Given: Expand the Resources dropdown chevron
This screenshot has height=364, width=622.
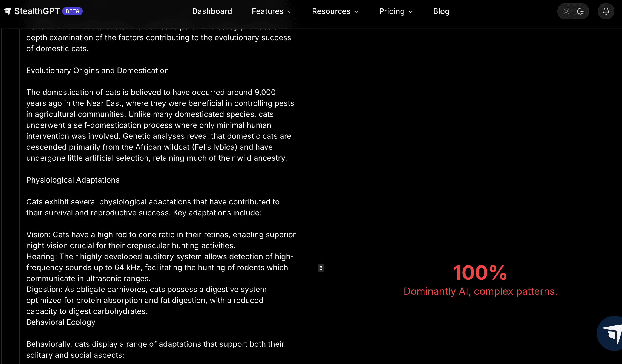Looking at the screenshot, I should (356, 11).
